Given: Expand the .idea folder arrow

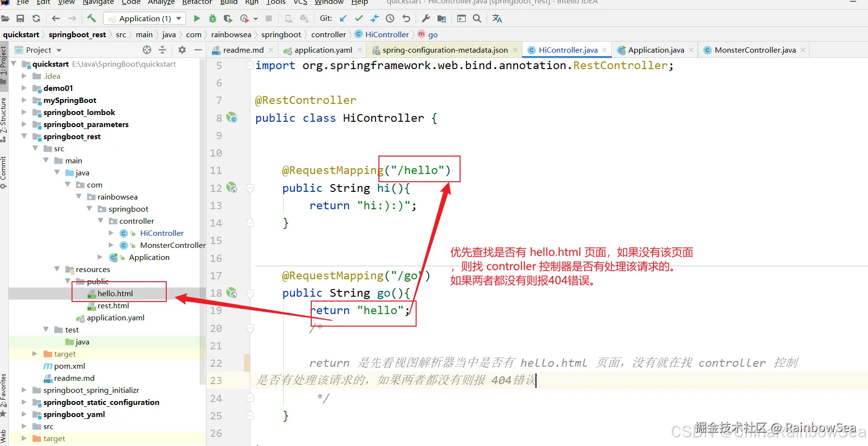Looking at the screenshot, I should (x=24, y=76).
